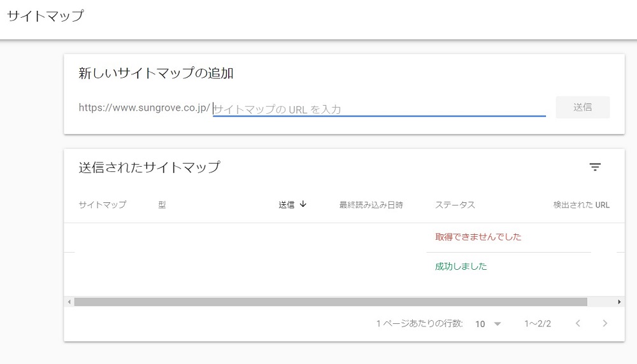637x364 pixels.
Task: Click the horizontal scrollbar right arrow
Action: pos(619,302)
